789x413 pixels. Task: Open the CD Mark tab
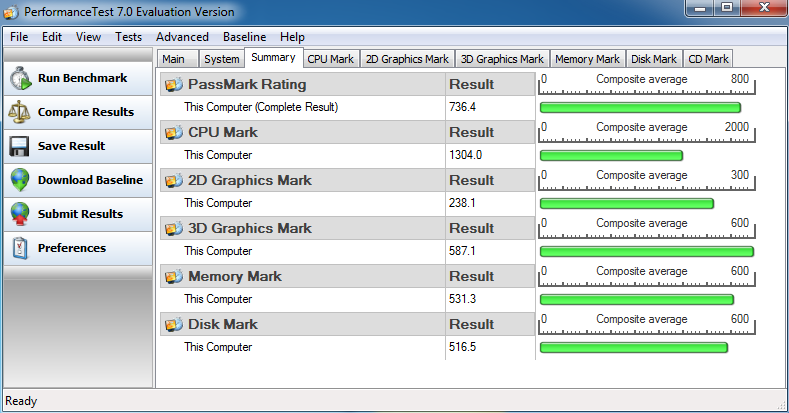(x=708, y=59)
